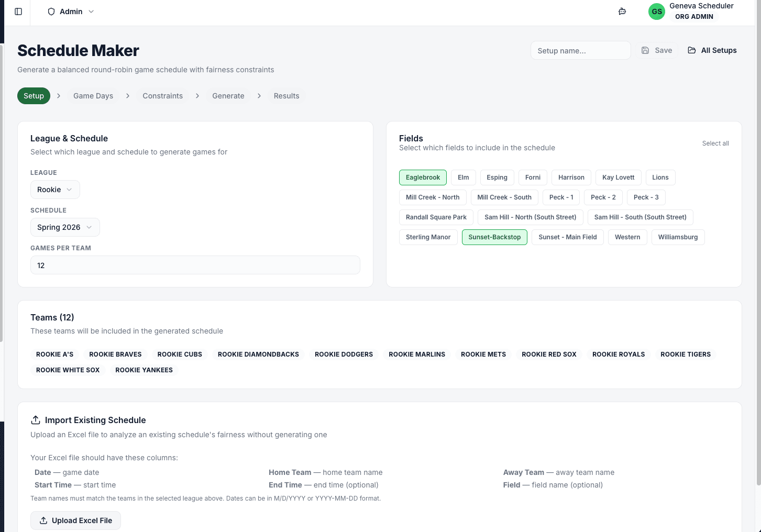This screenshot has height=532, width=761.
Task: Select the Peck - 2 field
Action: coord(603,197)
